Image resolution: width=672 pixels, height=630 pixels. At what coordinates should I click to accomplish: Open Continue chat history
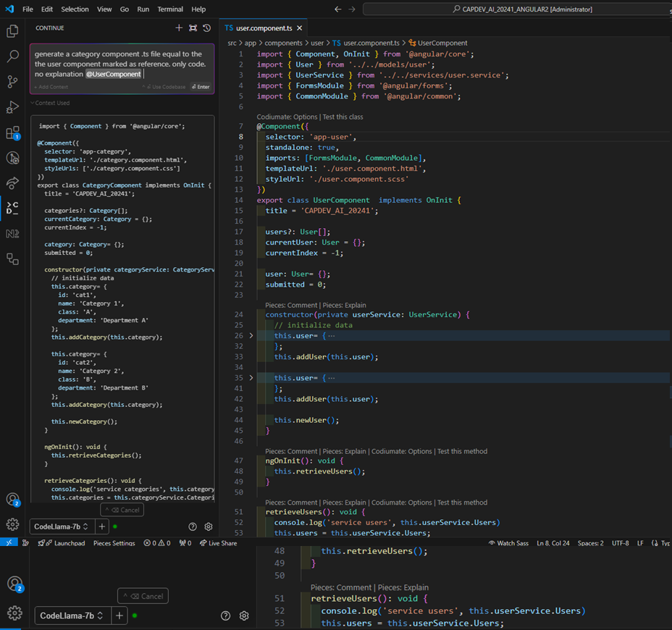206,28
